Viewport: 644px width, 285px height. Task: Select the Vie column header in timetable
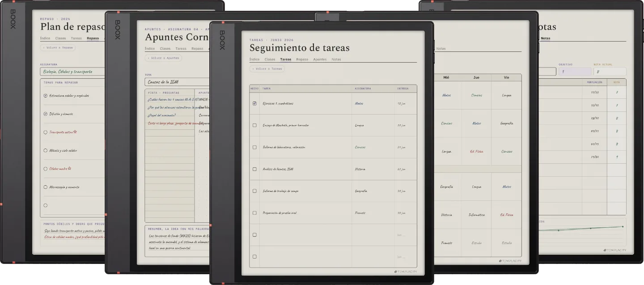click(x=506, y=77)
